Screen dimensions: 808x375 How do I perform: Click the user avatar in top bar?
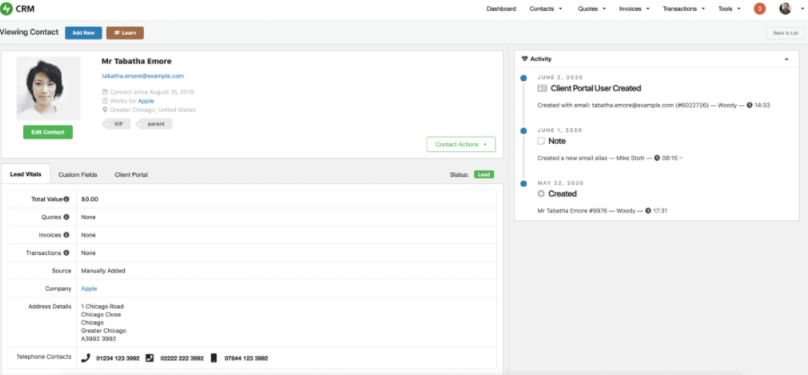(x=785, y=9)
